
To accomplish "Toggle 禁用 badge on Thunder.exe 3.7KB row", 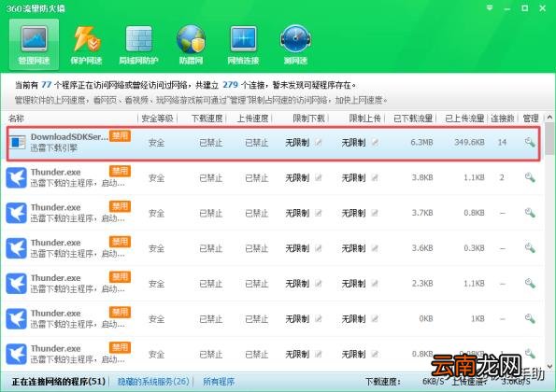I will coord(120,206).
